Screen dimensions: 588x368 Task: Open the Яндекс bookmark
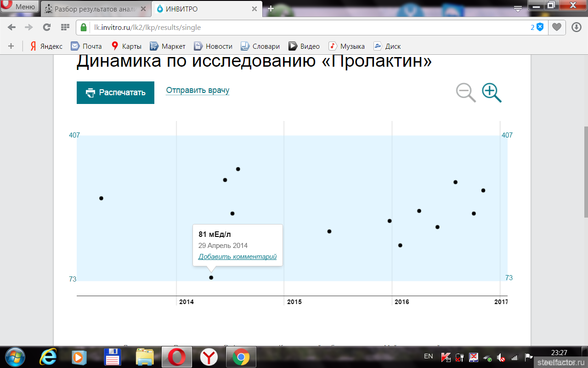coord(46,46)
